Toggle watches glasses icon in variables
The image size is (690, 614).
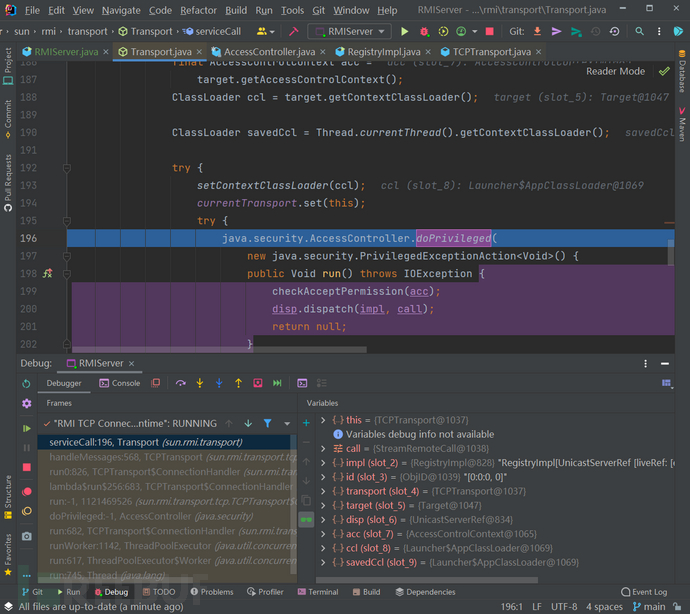coord(306,520)
